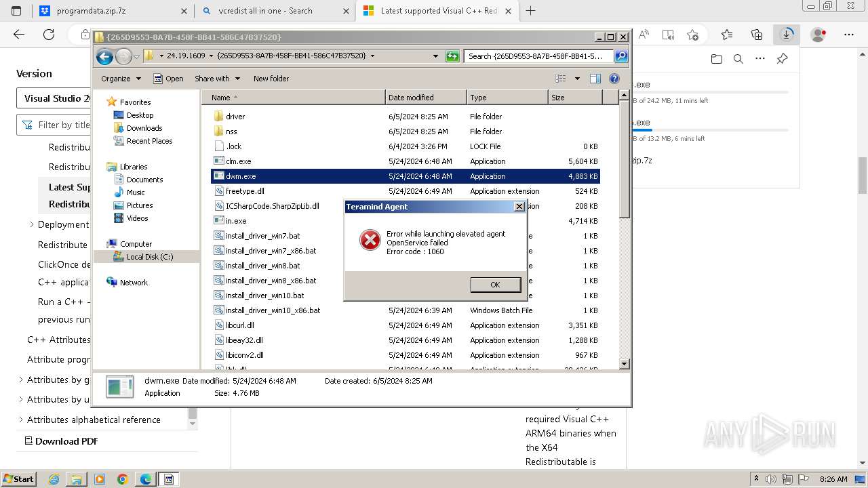Click the browser Favorites star icon
Viewport: 868px width, 488px height.
click(x=727, y=35)
